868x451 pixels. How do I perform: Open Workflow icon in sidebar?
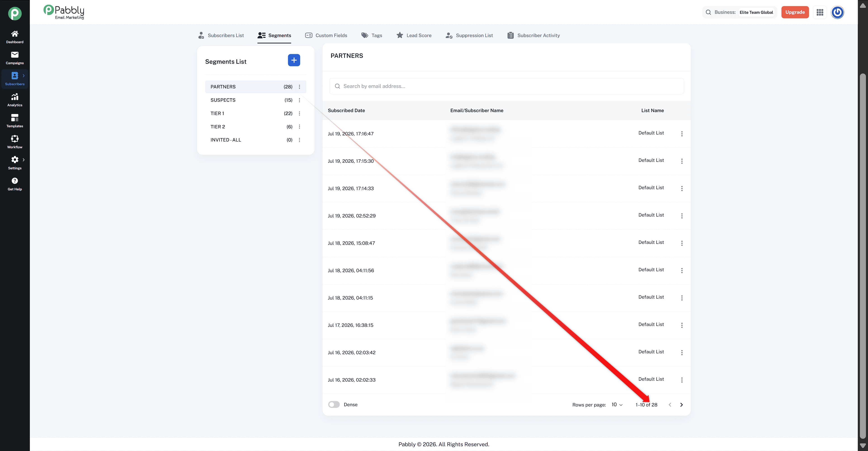click(x=14, y=139)
